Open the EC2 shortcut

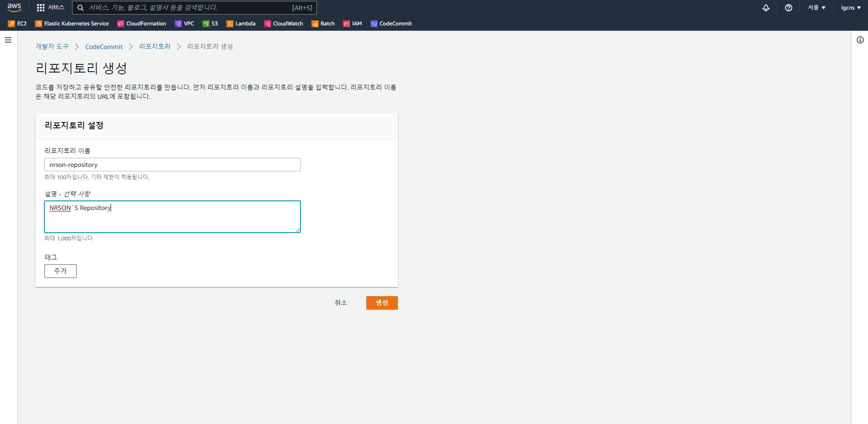pos(17,24)
